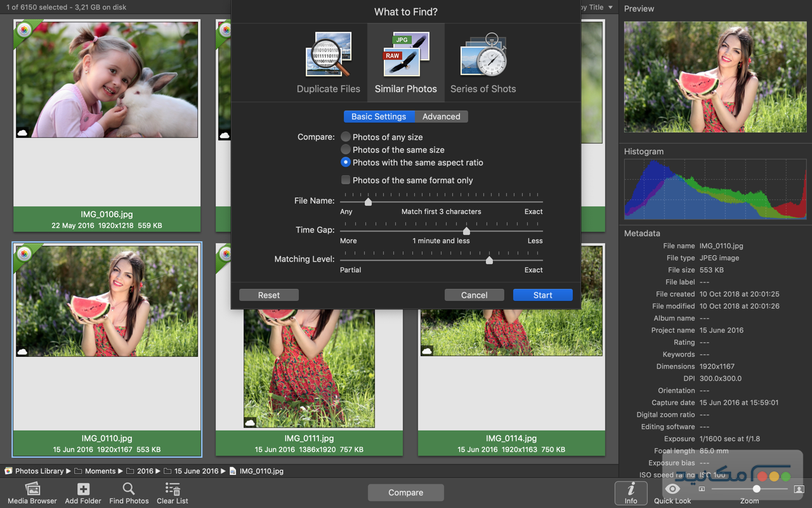Enable 'Photos of the same format only'

click(x=346, y=180)
